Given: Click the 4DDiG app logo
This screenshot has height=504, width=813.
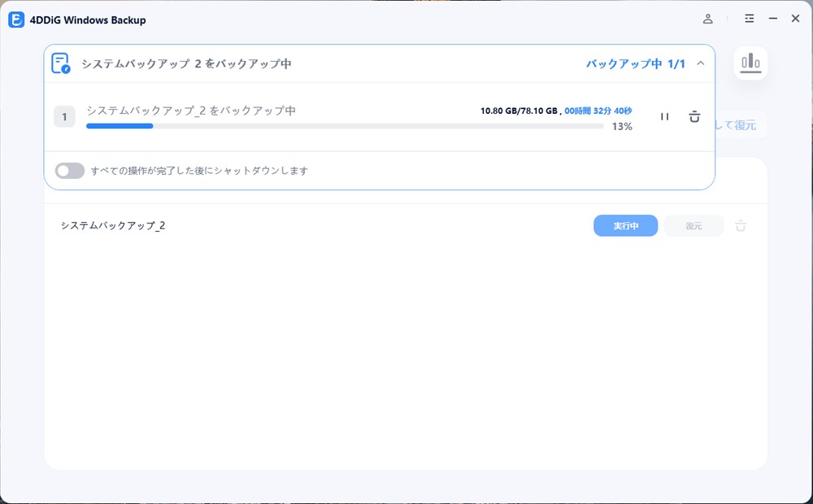Looking at the screenshot, I should tap(17, 20).
